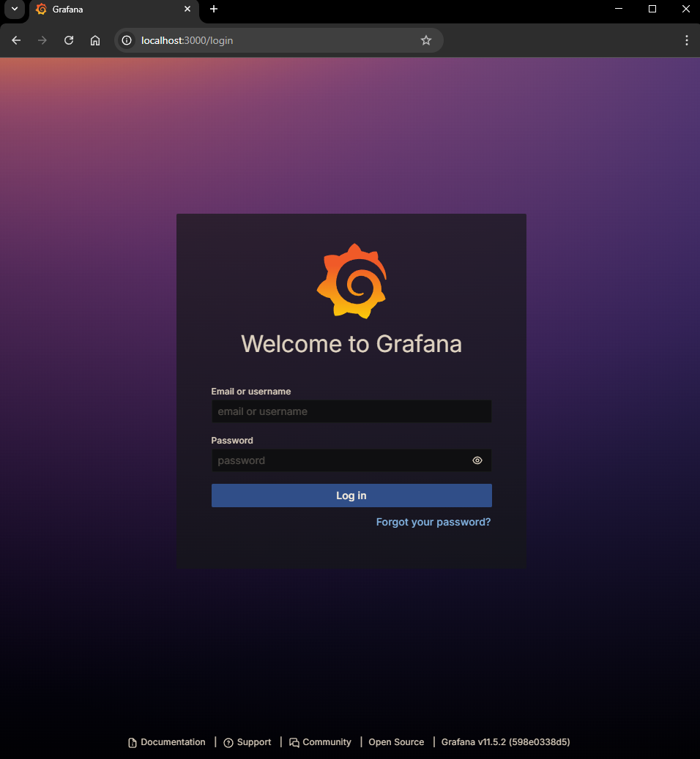Click the Welcome to Grafana heading
Image resolution: width=700 pixels, height=759 pixels.
click(x=351, y=344)
